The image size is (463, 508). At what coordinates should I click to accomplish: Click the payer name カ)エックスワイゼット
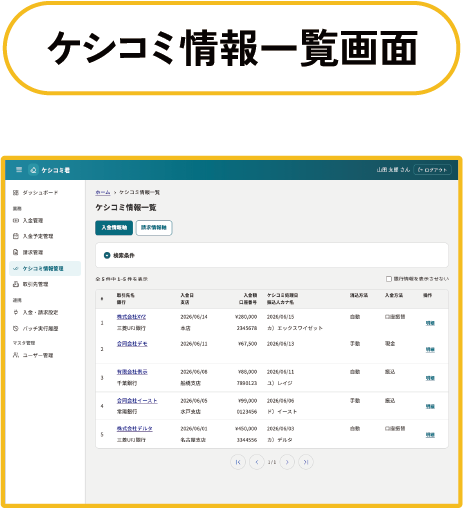pos(295,328)
